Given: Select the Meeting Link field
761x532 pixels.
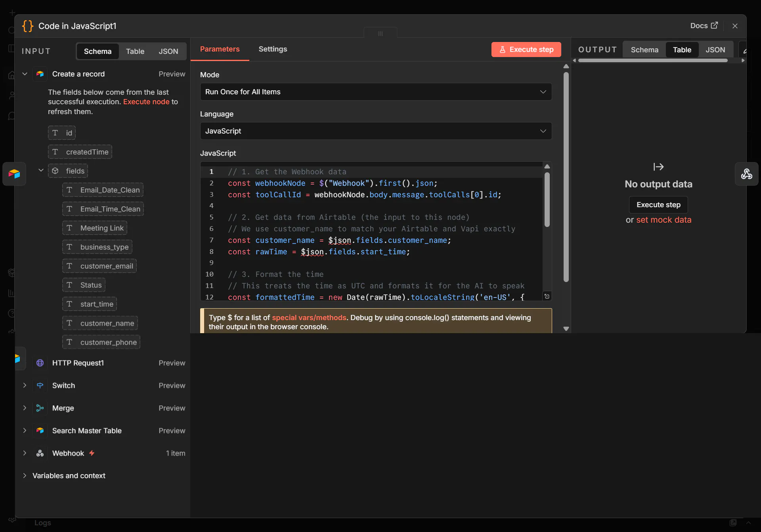Looking at the screenshot, I should point(95,228).
